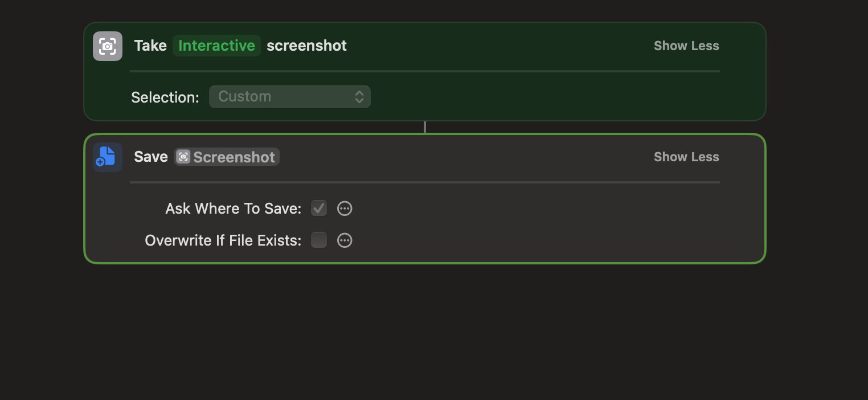Uncheck the Ask Where To Save checkbox
The image size is (868, 400).
(x=319, y=209)
